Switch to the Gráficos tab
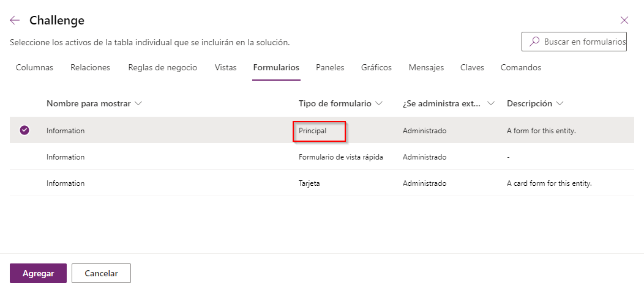This screenshot has height=294, width=644. point(376,68)
